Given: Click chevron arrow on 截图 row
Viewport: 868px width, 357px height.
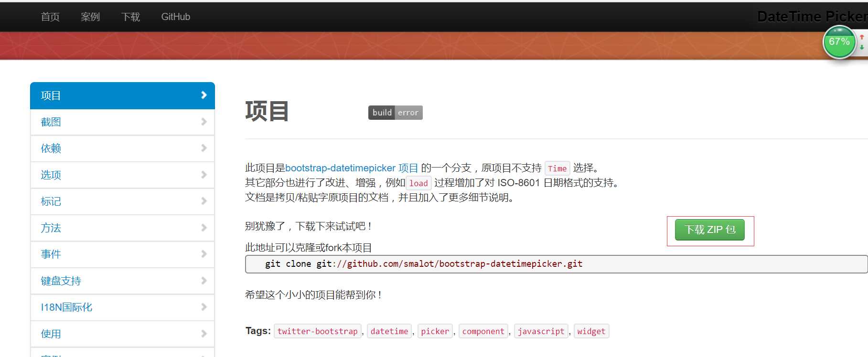Looking at the screenshot, I should [x=204, y=122].
